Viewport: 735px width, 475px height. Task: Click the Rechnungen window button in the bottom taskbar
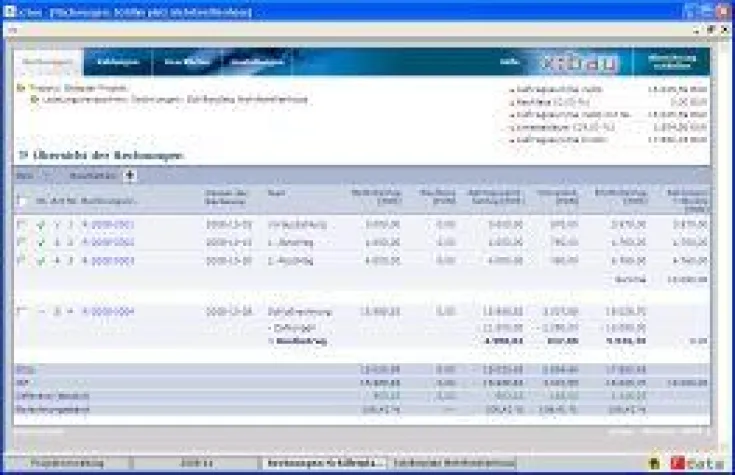pos(323,465)
